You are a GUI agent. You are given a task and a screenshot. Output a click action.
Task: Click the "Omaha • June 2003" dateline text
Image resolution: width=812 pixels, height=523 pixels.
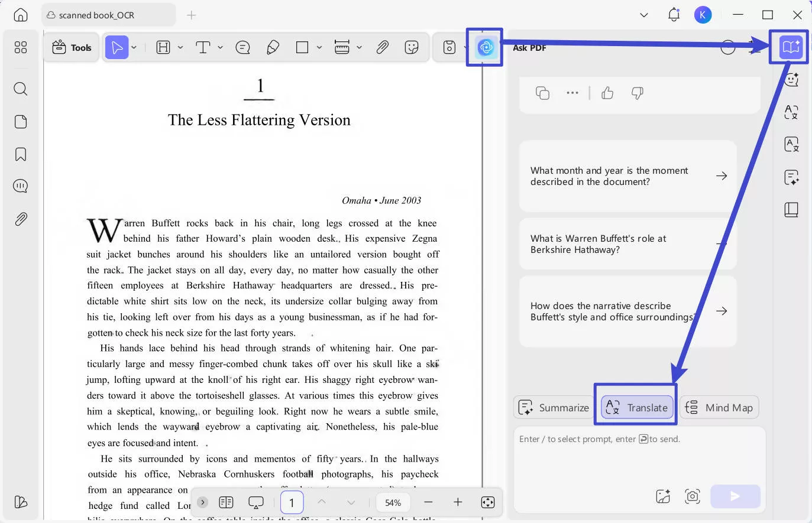[x=381, y=201]
